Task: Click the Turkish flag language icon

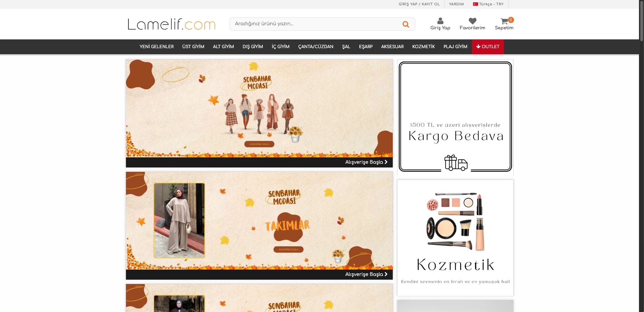Action: click(x=475, y=4)
